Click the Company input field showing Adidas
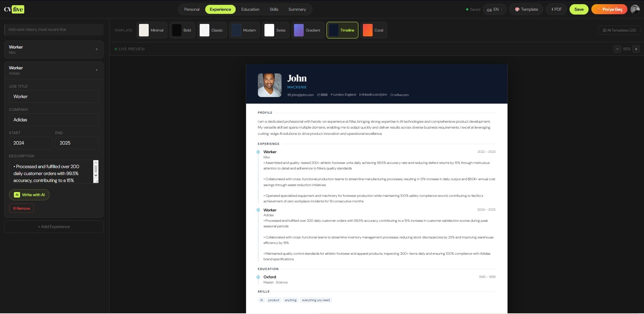 coord(54,120)
